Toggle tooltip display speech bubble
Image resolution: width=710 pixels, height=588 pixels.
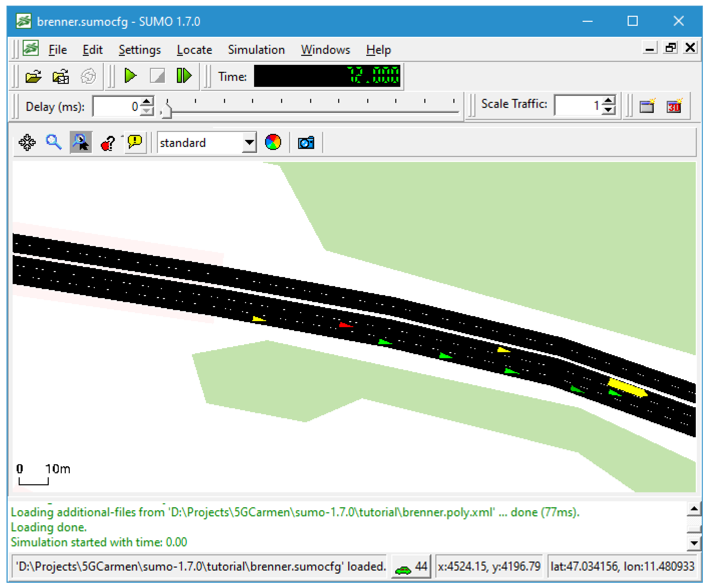point(135,142)
